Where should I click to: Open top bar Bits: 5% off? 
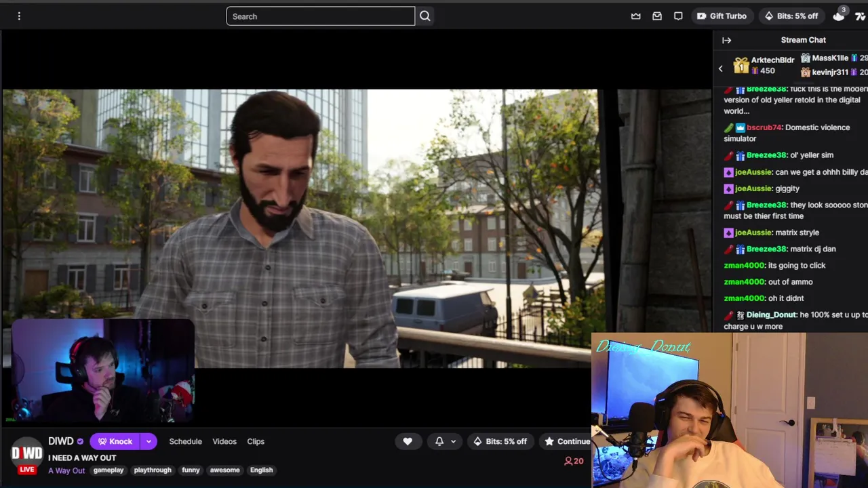791,16
